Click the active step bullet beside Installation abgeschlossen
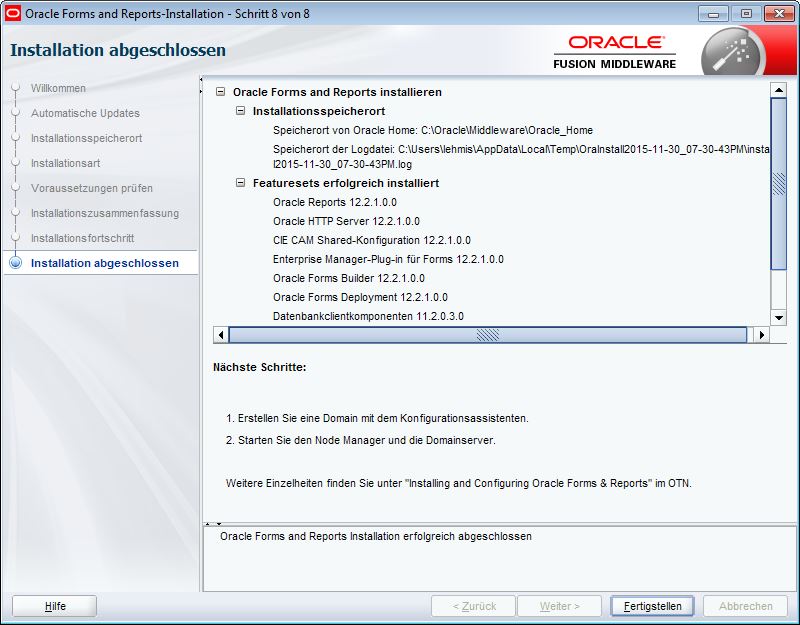800x625 pixels. pos(15,263)
